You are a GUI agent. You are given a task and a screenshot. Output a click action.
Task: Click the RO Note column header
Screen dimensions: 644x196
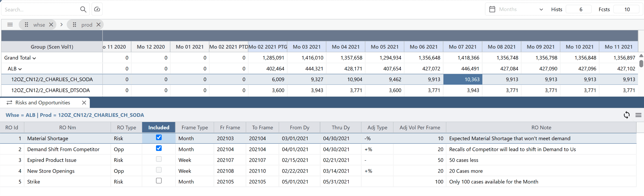(541, 128)
